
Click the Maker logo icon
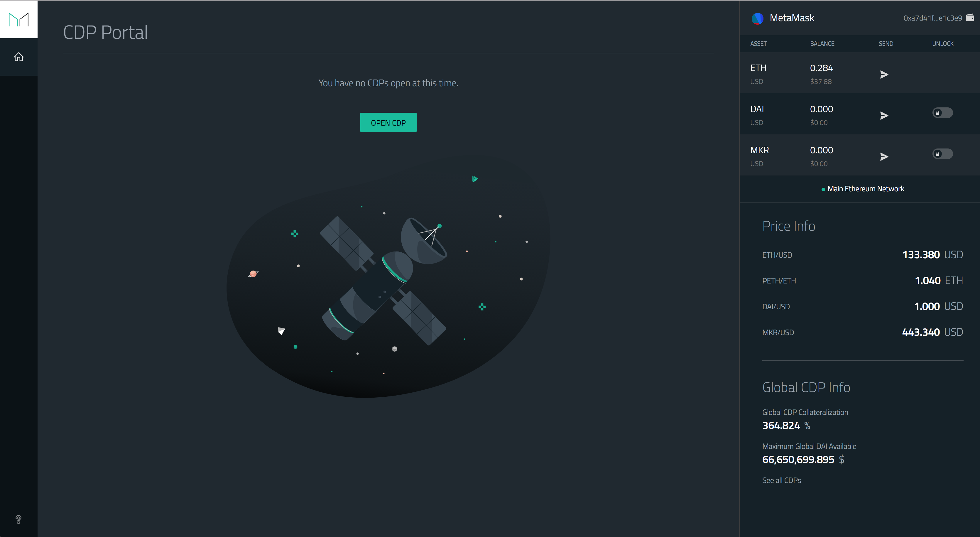(19, 19)
